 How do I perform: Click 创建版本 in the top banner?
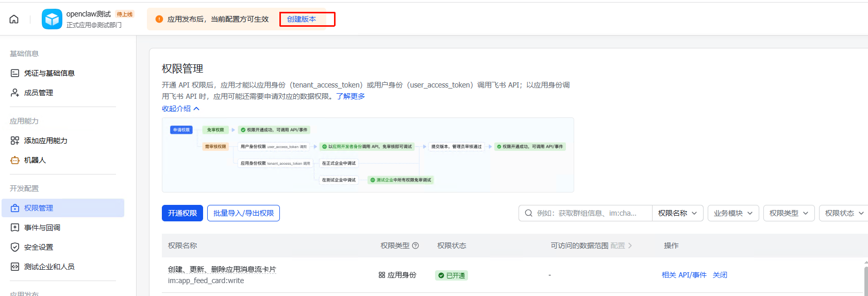(302, 19)
